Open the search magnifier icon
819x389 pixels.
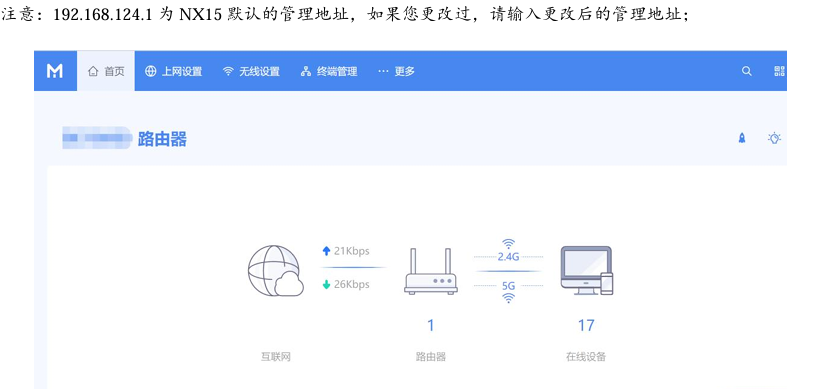coord(747,72)
